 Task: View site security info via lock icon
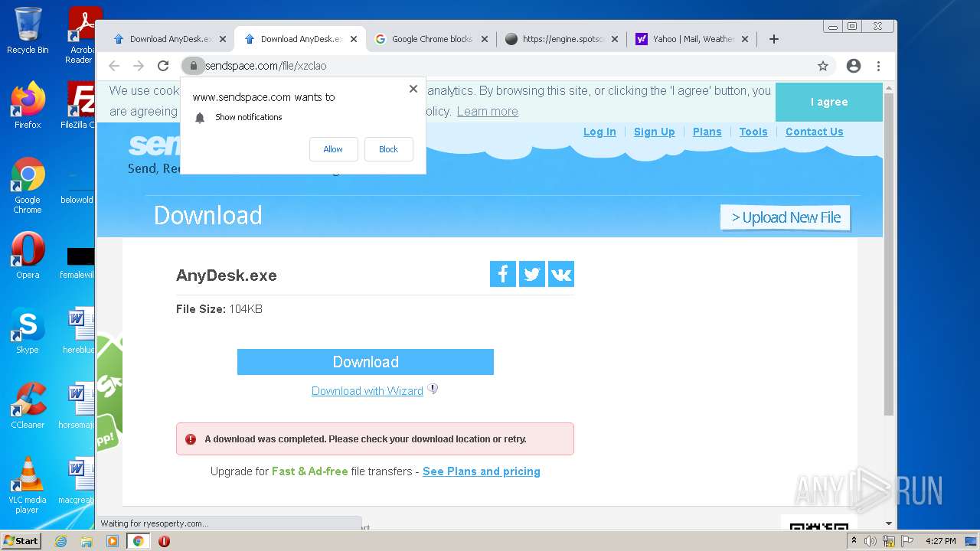click(194, 66)
